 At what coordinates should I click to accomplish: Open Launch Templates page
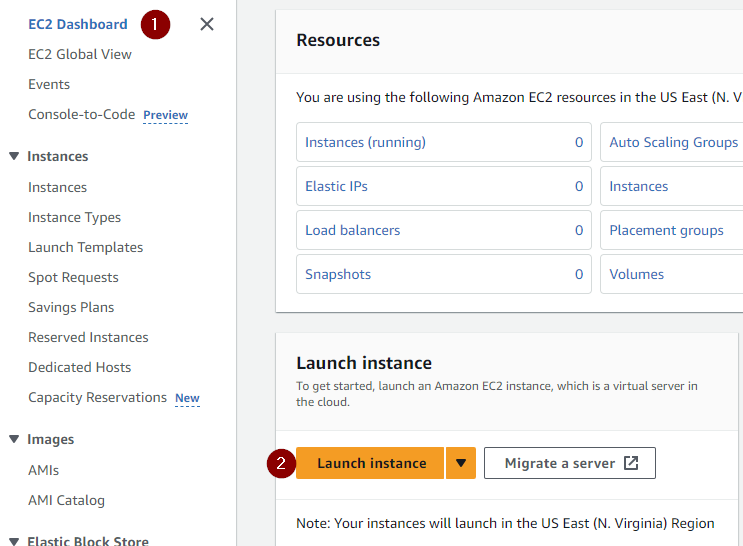[85, 247]
